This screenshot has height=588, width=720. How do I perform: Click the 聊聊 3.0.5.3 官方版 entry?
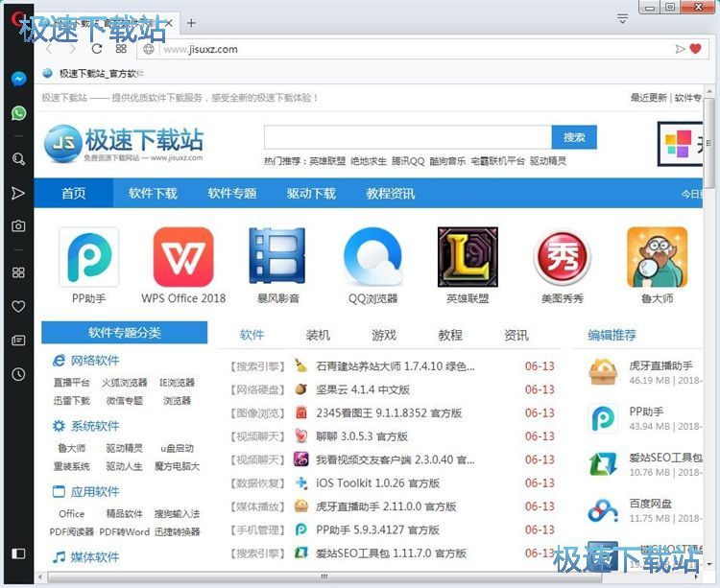coord(362,436)
